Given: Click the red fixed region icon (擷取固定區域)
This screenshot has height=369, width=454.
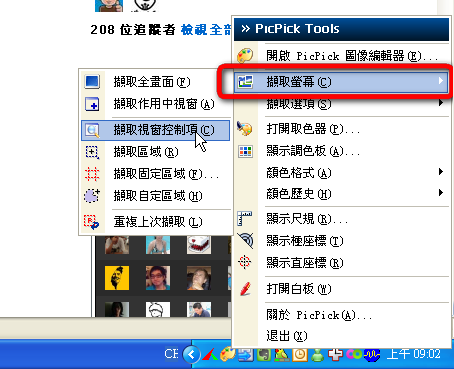Looking at the screenshot, I should (92, 174).
